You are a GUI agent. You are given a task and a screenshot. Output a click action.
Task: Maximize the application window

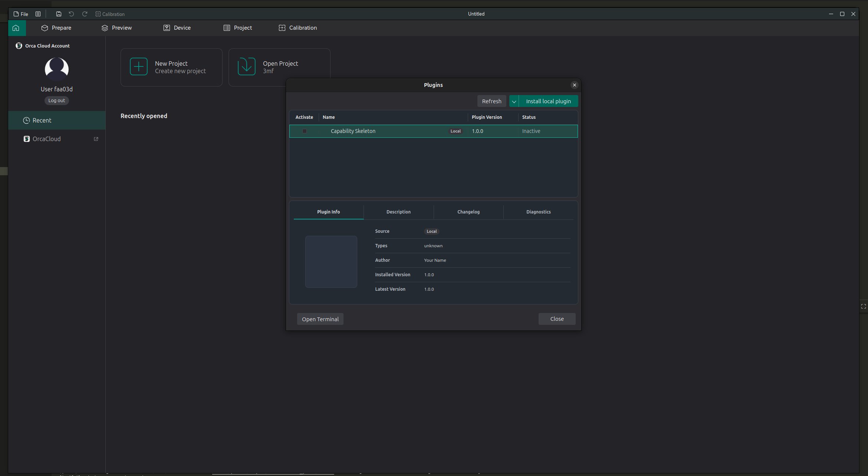(x=842, y=14)
